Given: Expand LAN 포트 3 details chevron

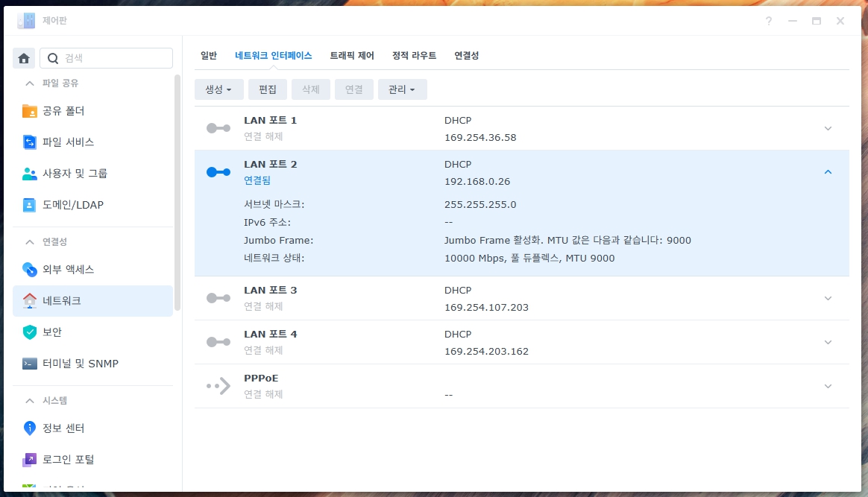Looking at the screenshot, I should (x=828, y=298).
